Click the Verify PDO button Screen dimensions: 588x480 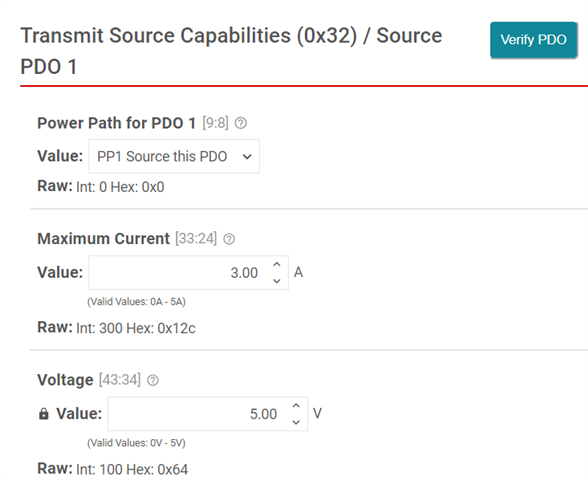[533, 40]
